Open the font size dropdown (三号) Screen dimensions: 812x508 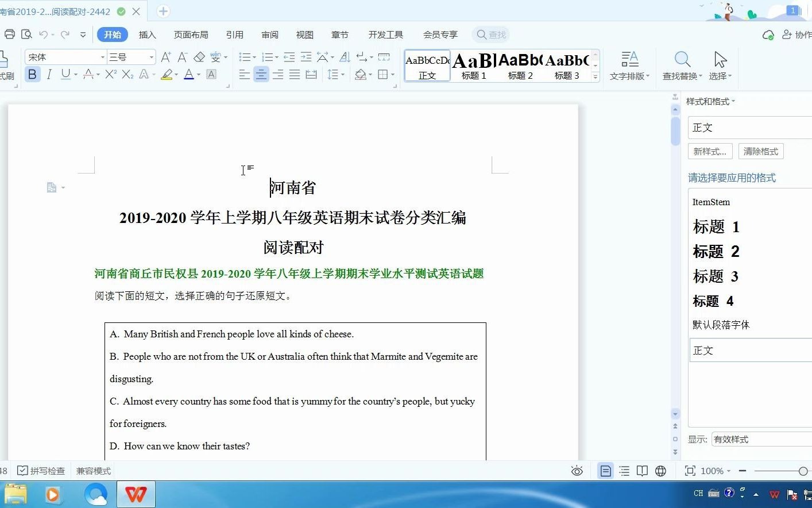point(152,57)
